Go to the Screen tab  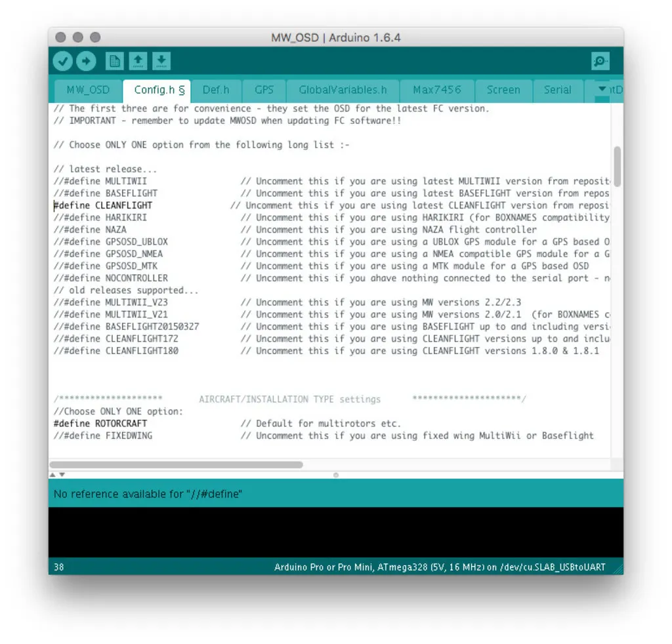coord(503,91)
